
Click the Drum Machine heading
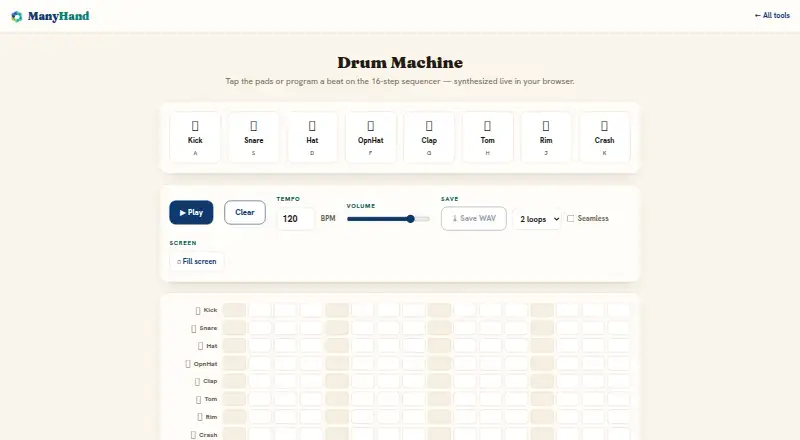pos(400,62)
